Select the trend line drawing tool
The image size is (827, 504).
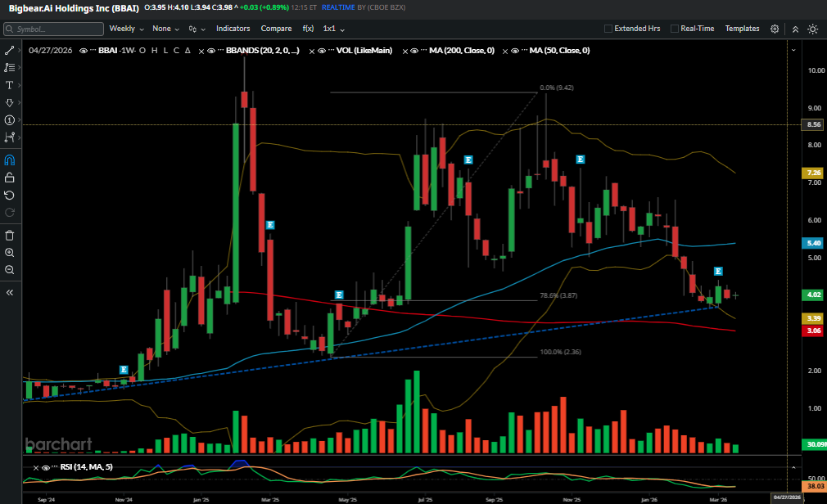coord(9,50)
